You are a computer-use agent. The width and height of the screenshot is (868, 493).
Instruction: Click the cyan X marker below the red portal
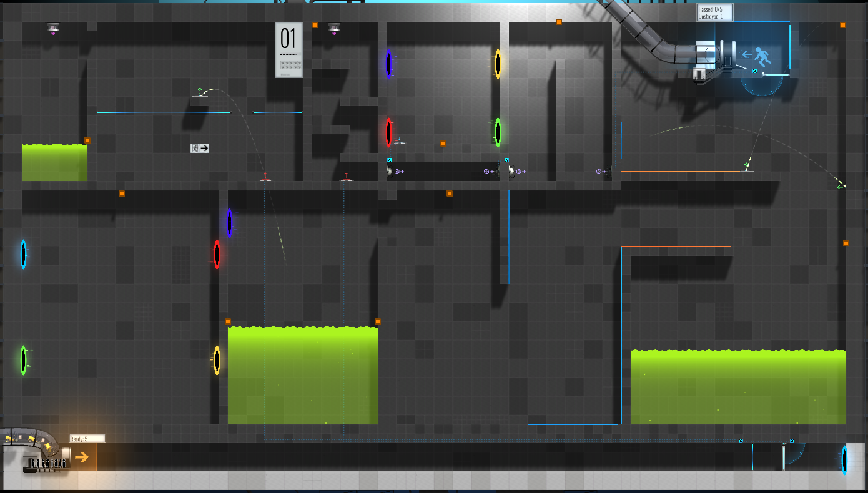click(389, 160)
